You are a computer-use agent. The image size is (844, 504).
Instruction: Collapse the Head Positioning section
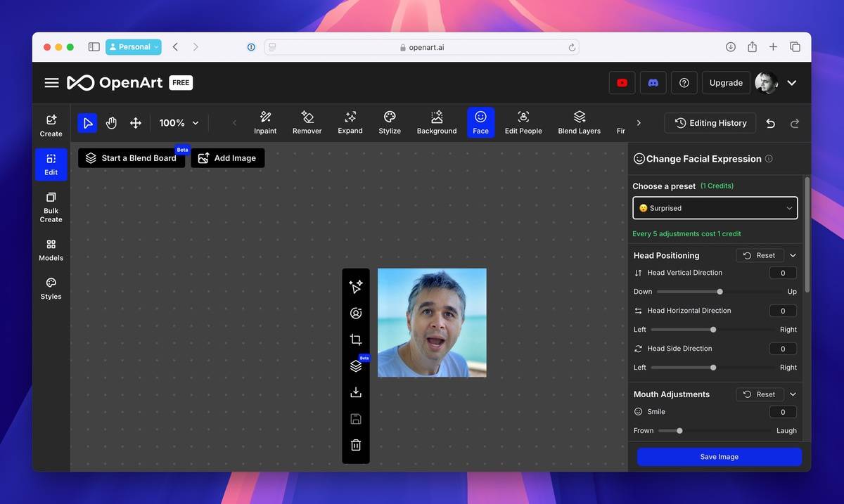point(793,255)
